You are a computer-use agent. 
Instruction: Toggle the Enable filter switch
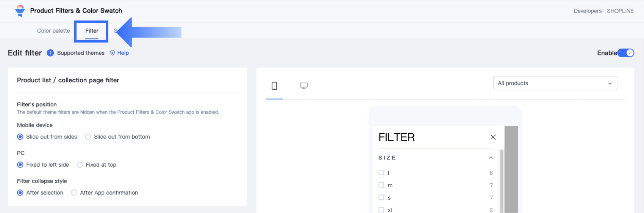click(x=626, y=53)
